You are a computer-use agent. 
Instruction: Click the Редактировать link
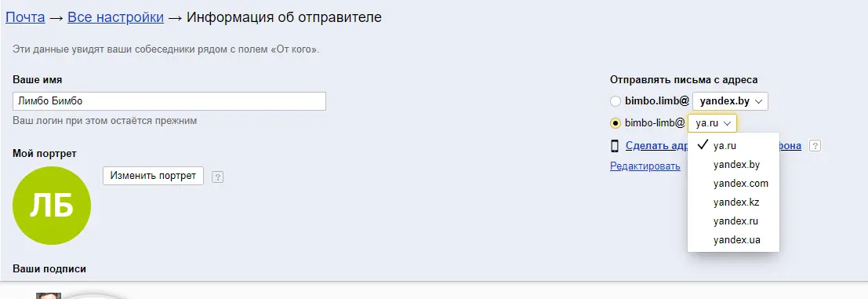(645, 166)
